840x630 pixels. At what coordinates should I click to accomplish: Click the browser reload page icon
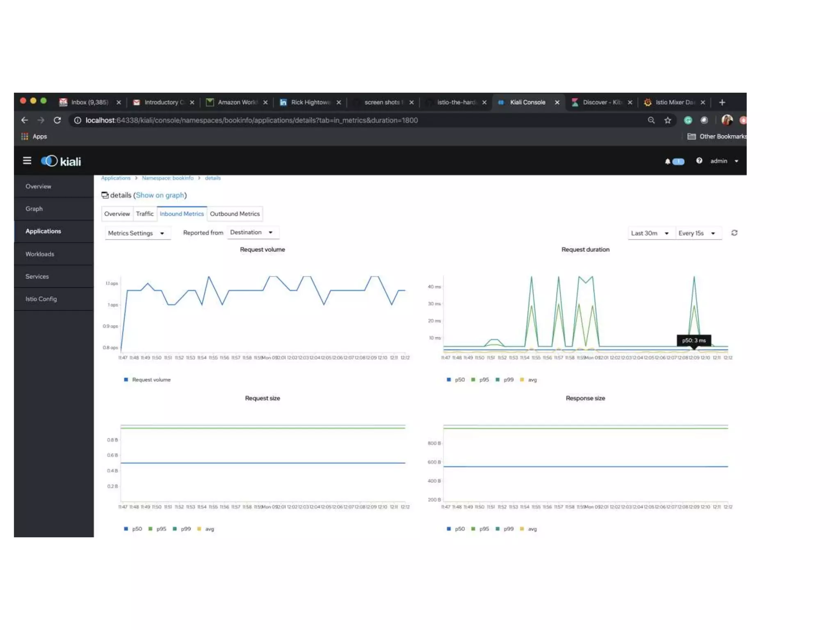[x=57, y=120]
